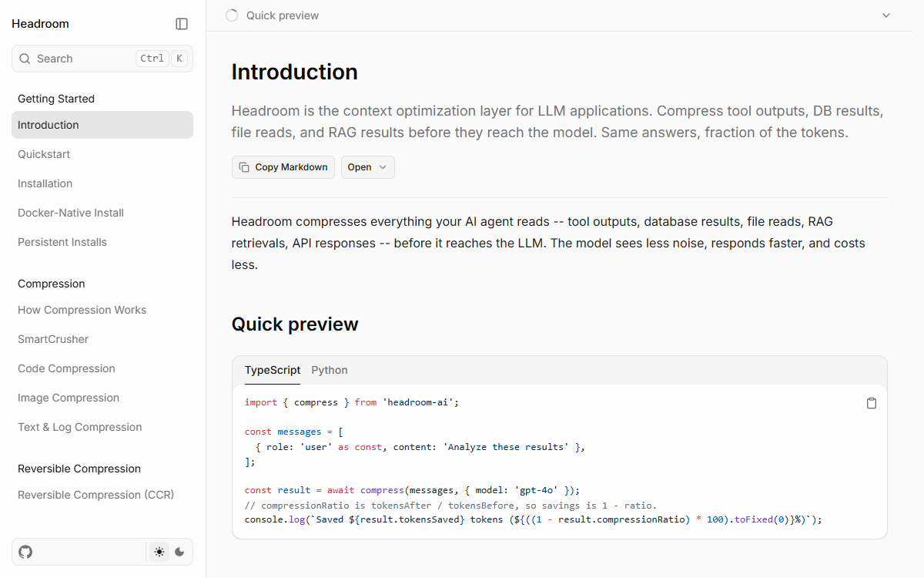Image resolution: width=924 pixels, height=578 pixels.
Task: Click the Quick preview heading
Action: pyautogui.click(x=295, y=324)
